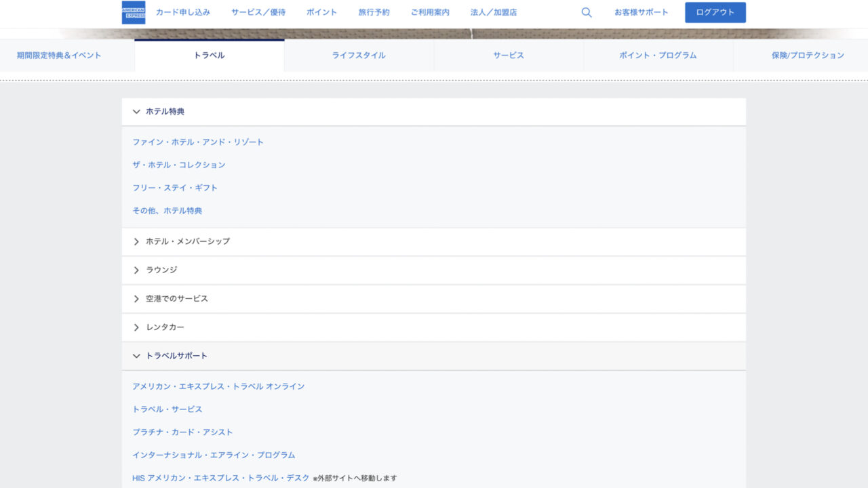Collapse the ホテル特典 section
This screenshot has height=488, width=868.
click(434, 111)
